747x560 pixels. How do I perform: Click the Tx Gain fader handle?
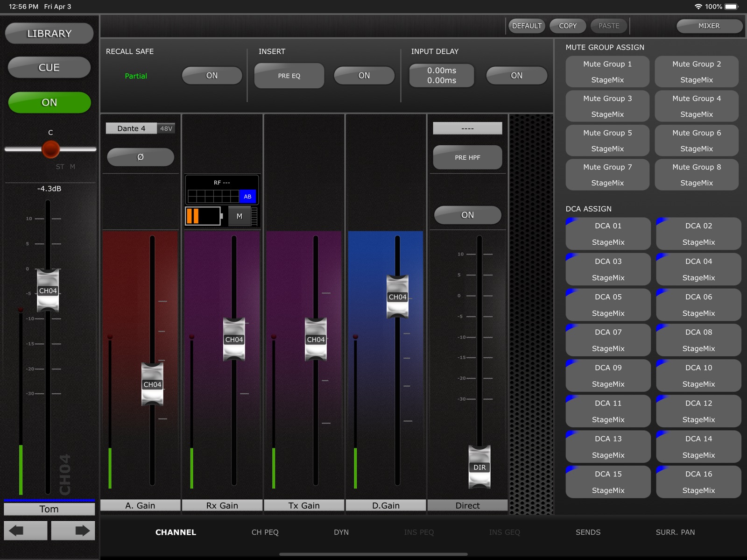pyautogui.click(x=316, y=340)
